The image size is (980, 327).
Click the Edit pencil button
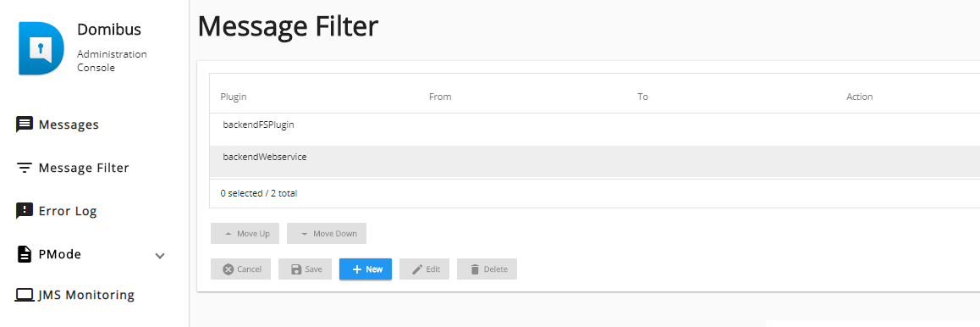click(x=424, y=269)
